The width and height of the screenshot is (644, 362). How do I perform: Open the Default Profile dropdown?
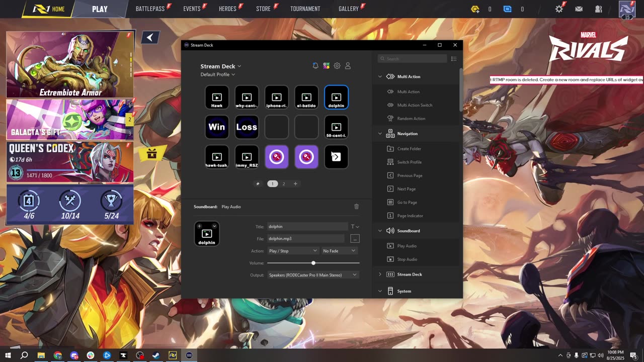(218, 74)
